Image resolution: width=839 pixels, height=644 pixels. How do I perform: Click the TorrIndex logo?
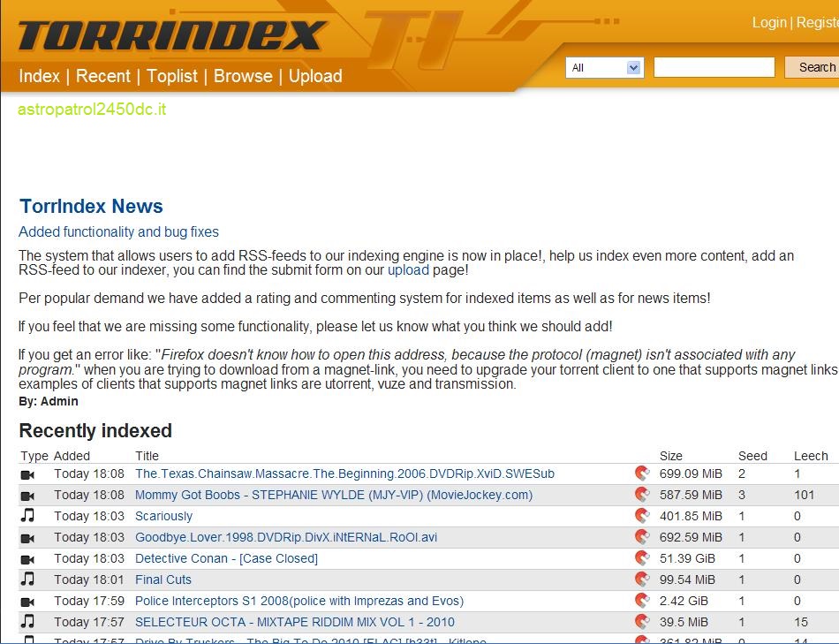pyautogui.click(x=172, y=35)
